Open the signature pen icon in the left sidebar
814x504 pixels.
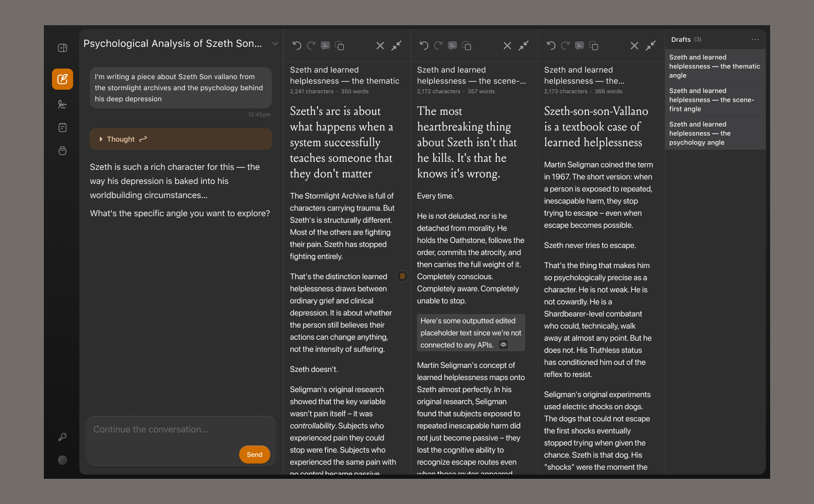click(63, 104)
